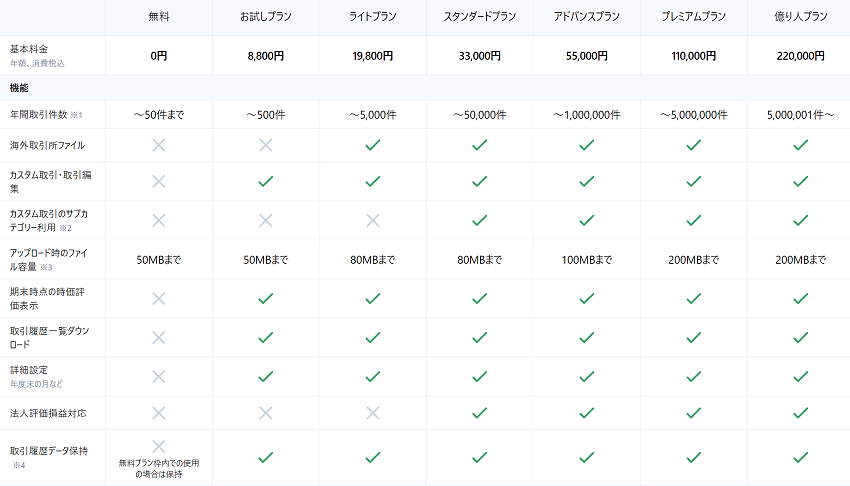Click the checkmark for 期末時点の時価評価表示 under スタンダードプラン
Screen dimensions: 850x486
479,298
